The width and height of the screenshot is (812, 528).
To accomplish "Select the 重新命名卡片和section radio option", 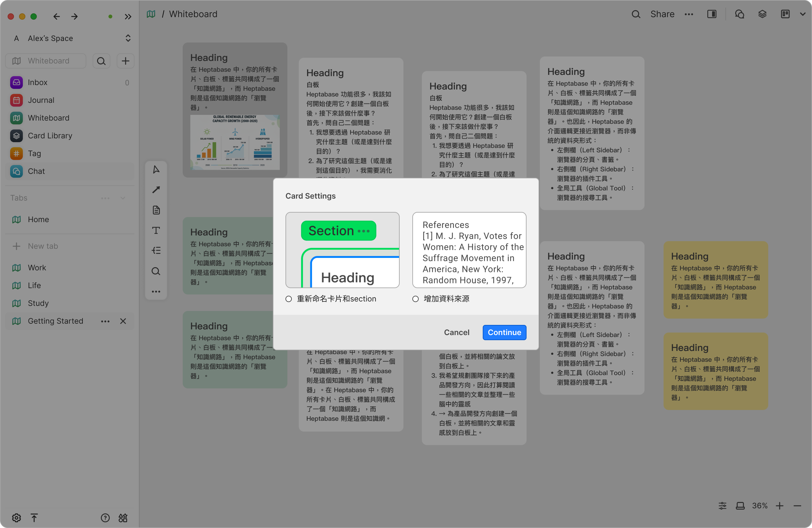I will click(289, 299).
